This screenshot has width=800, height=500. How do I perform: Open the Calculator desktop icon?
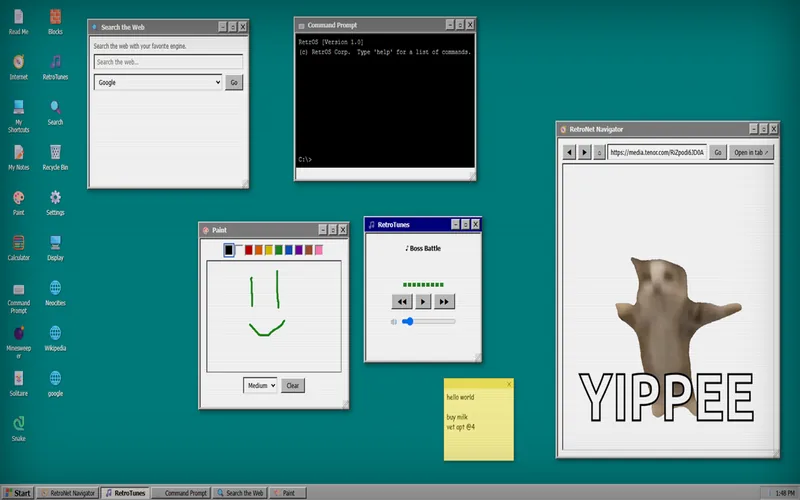[18, 248]
